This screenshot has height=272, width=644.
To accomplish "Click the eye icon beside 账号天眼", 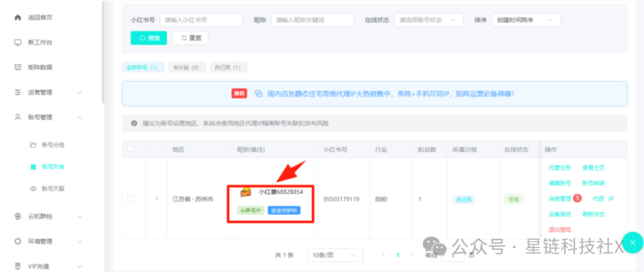I will tap(33, 189).
